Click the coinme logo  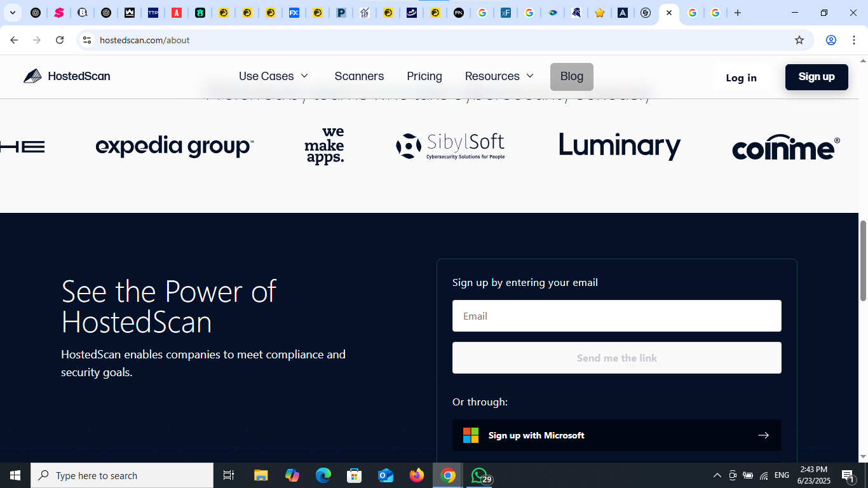click(786, 148)
